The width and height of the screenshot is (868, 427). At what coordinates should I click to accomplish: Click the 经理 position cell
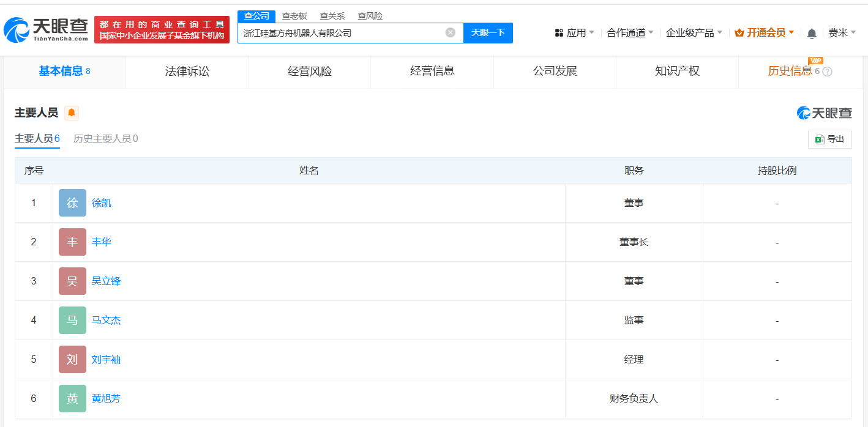click(634, 360)
